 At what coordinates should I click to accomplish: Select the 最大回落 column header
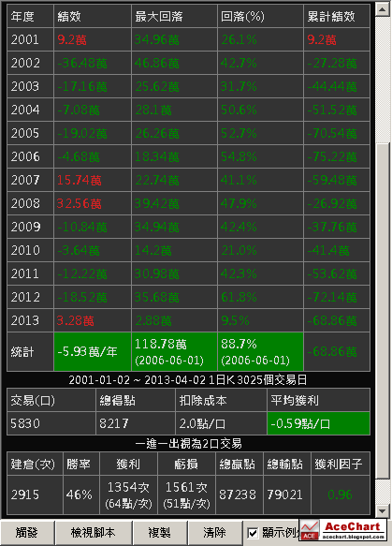pyautogui.click(x=174, y=16)
